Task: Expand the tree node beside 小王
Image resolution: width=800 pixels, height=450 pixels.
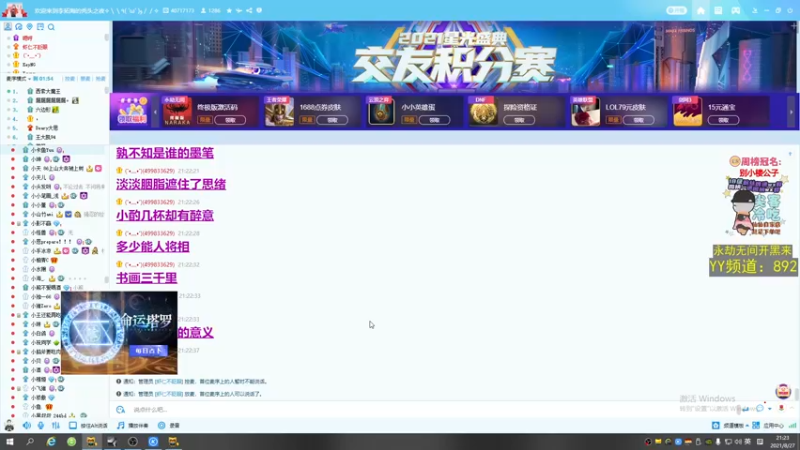Action: point(19,315)
